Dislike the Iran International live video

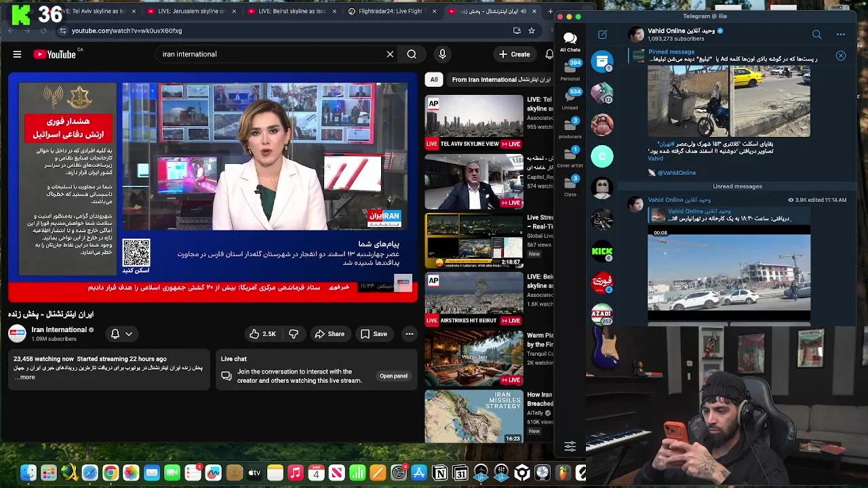[x=294, y=334]
